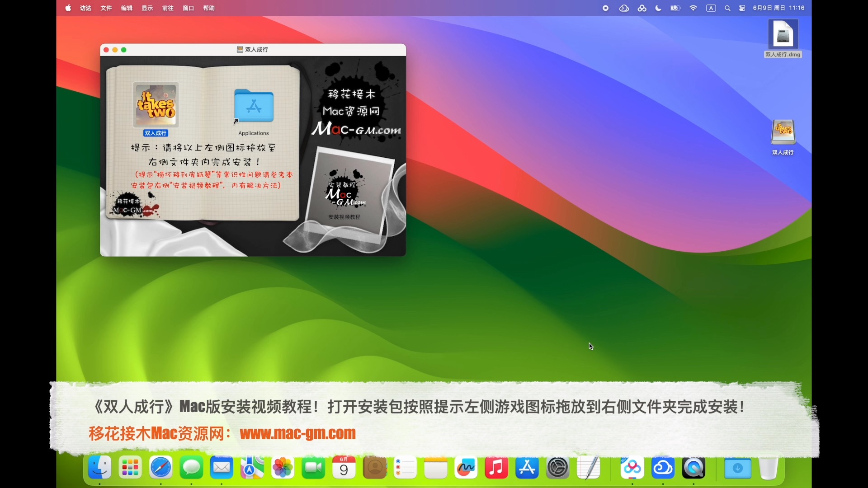The height and width of the screenshot is (488, 868).
Task: Open the Apple menu
Action: [x=68, y=8]
